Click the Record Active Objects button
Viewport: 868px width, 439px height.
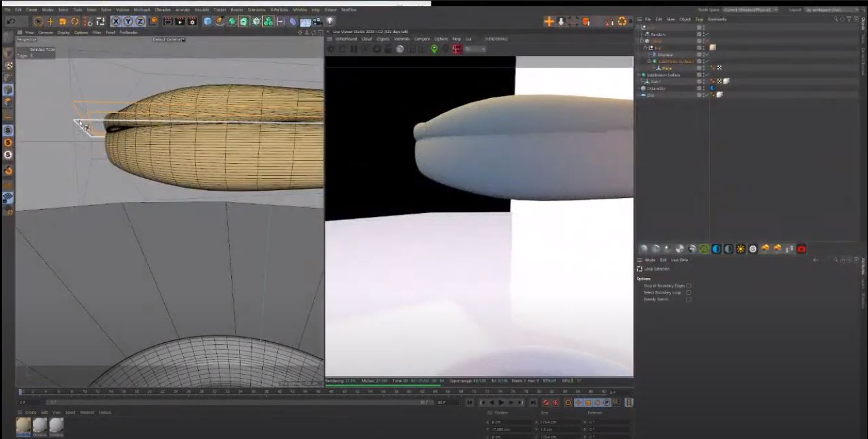[546, 403]
